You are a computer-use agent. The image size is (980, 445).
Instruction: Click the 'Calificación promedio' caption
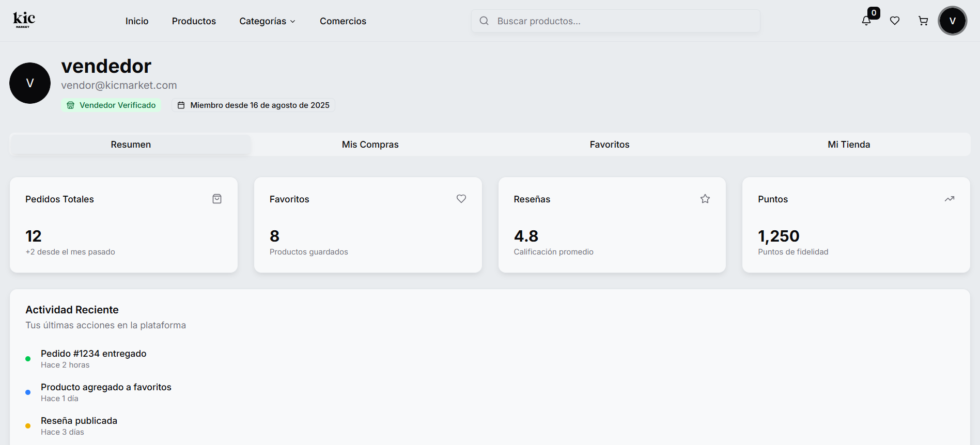point(554,252)
